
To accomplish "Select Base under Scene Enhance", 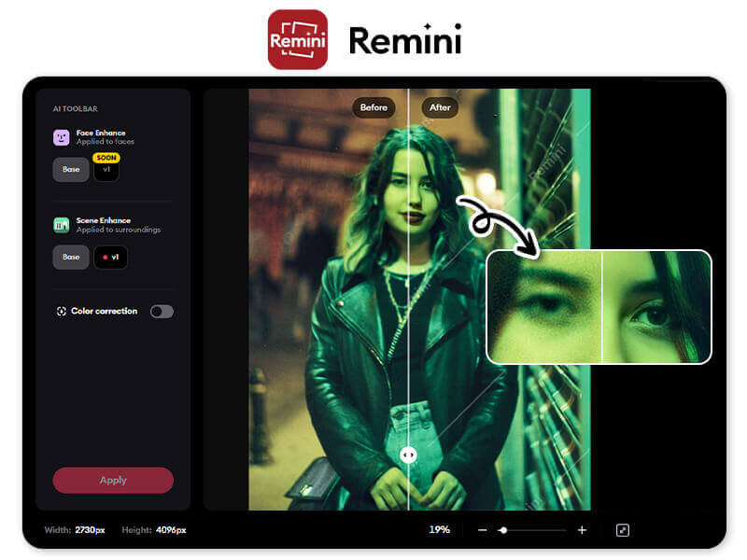I will click(x=71, y=257).
